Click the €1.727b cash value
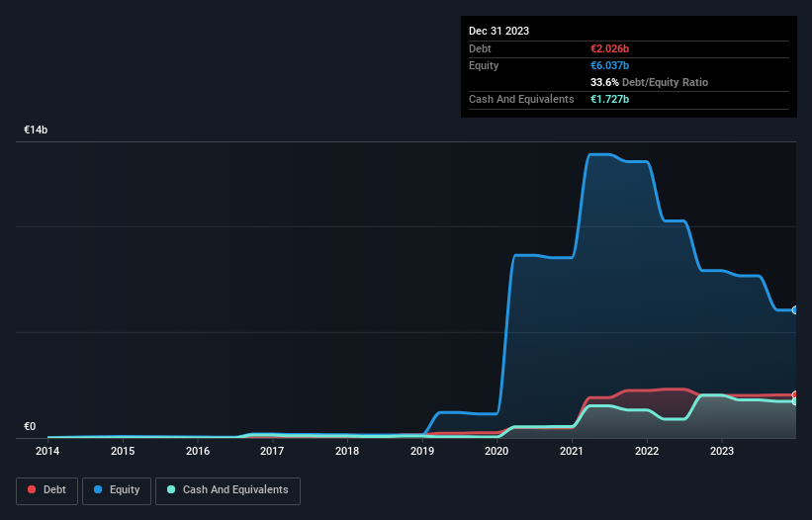The height and width of the screenshot is (520, 812). point(609,99)
